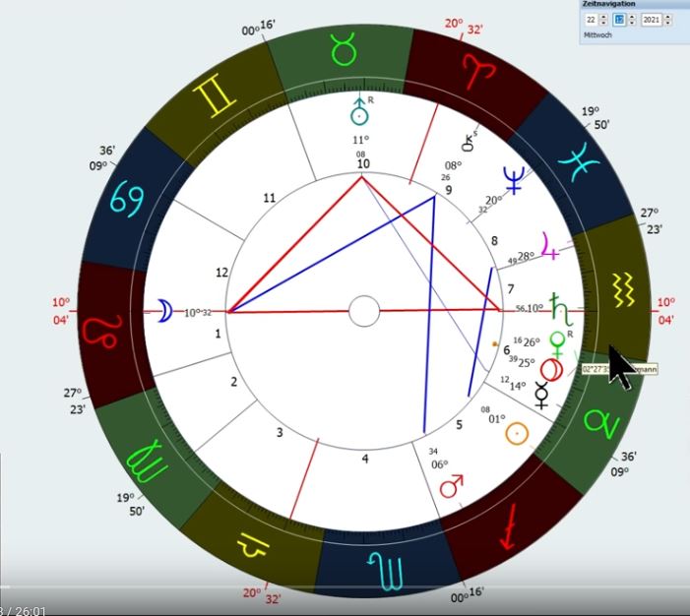Click the highlighted month field

coord(619,20)
